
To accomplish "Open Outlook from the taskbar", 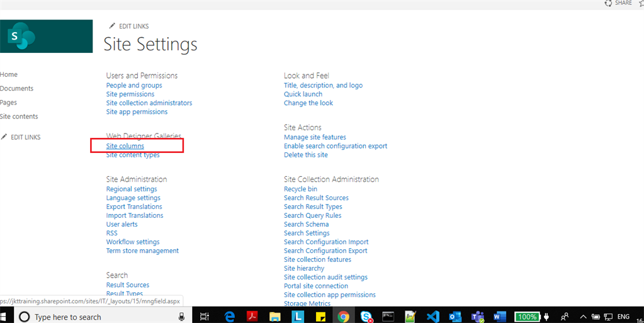I will (455, 317).
